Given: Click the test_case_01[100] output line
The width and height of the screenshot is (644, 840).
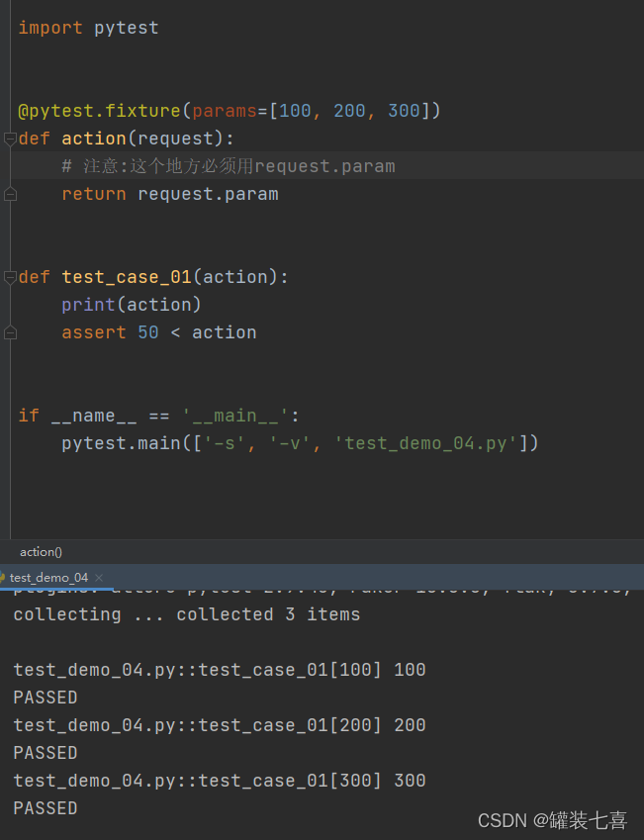Looking at the screenshot, I should point(220,670).
